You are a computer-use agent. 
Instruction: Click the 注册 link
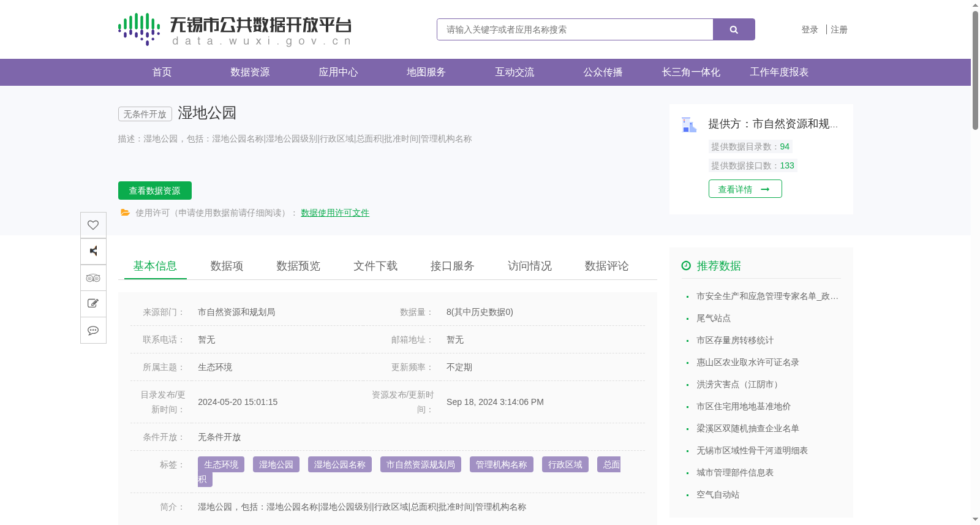839,29
